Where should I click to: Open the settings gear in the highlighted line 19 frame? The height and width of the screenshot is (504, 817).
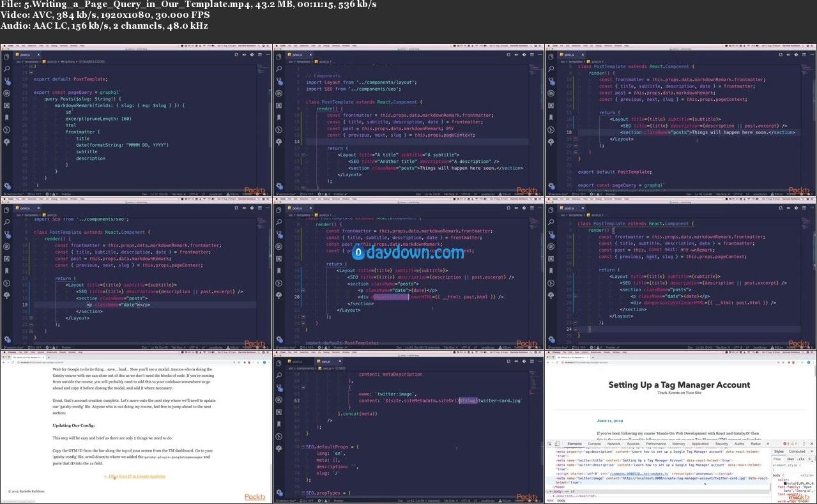coord(6,339)
